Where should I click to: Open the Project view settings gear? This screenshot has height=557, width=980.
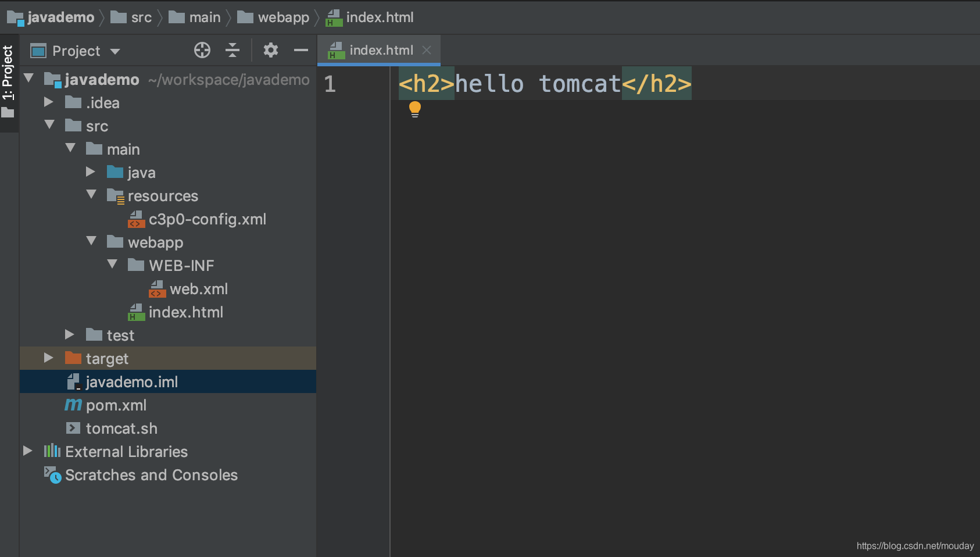tap(270, 51)
